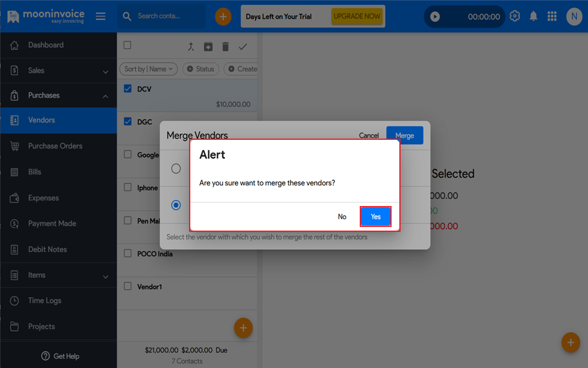
Task: Uncheck the DGC vendor checkbox
Action: [x=127, y=121]
